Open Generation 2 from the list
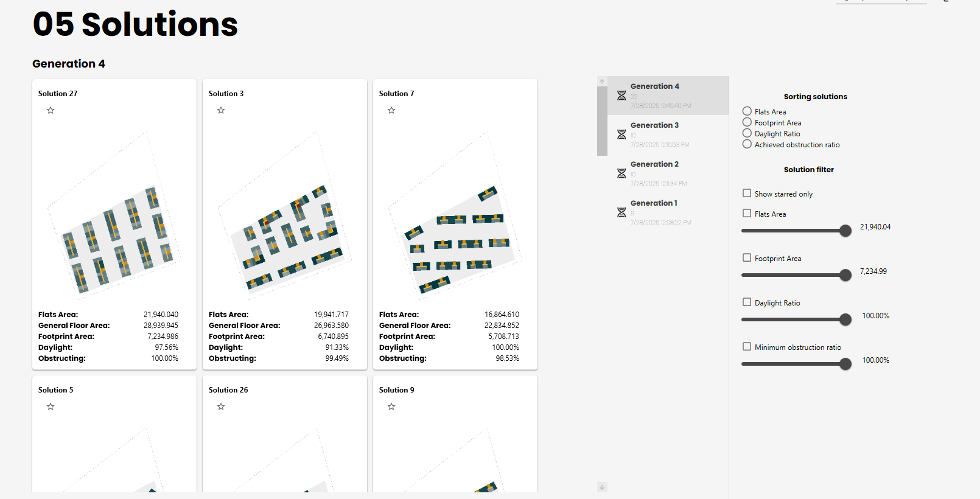The width and height of the screenshot is (980, 499). point(668,173)
